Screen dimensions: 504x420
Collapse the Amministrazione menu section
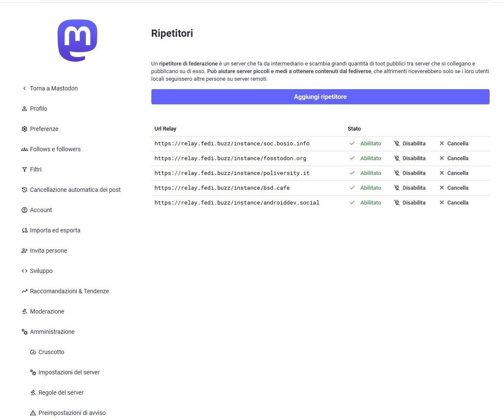[x=52, y=332]
